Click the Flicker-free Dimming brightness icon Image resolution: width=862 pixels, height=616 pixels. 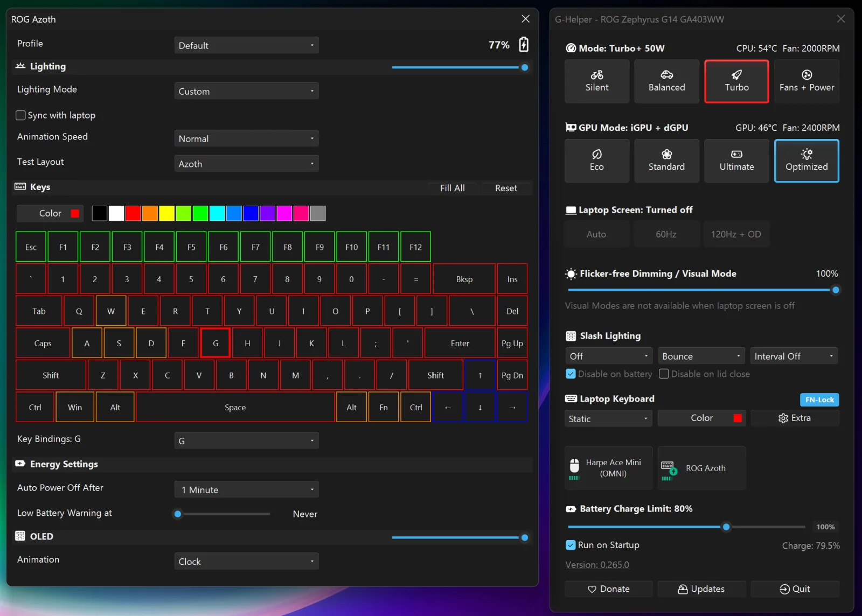pos(571,274)
